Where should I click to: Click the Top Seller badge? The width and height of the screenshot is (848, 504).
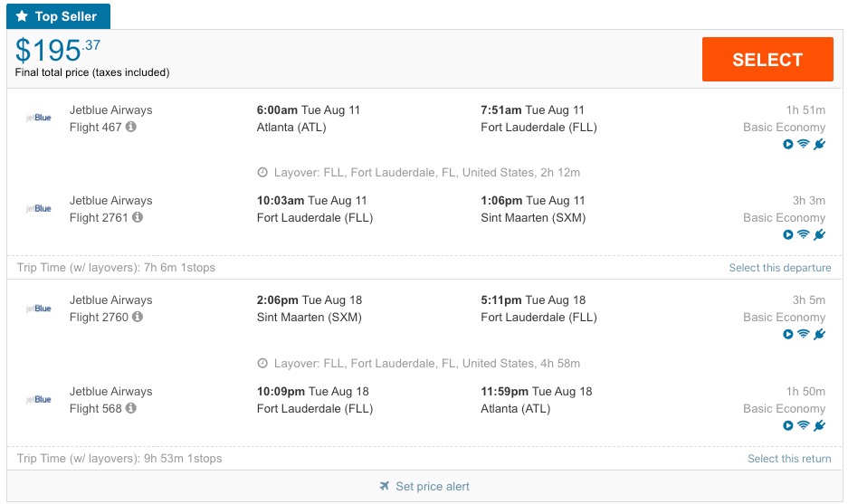[59, 16]
